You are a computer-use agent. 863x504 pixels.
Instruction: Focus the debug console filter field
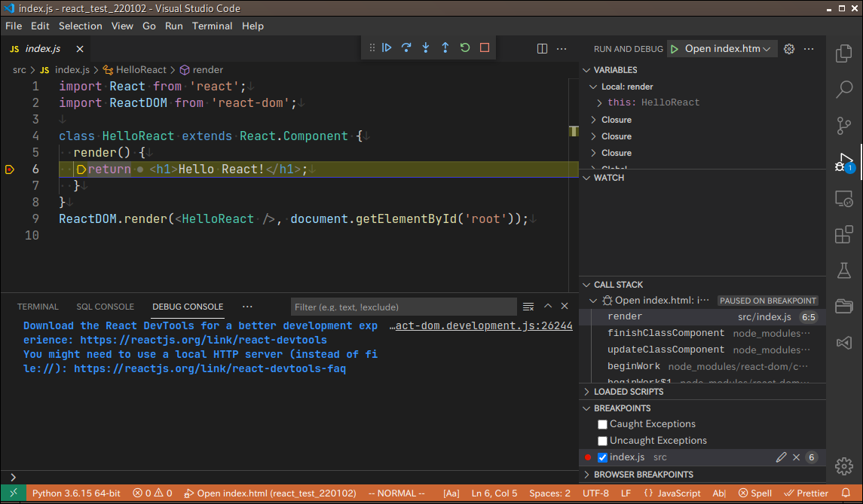coord(403,307)
